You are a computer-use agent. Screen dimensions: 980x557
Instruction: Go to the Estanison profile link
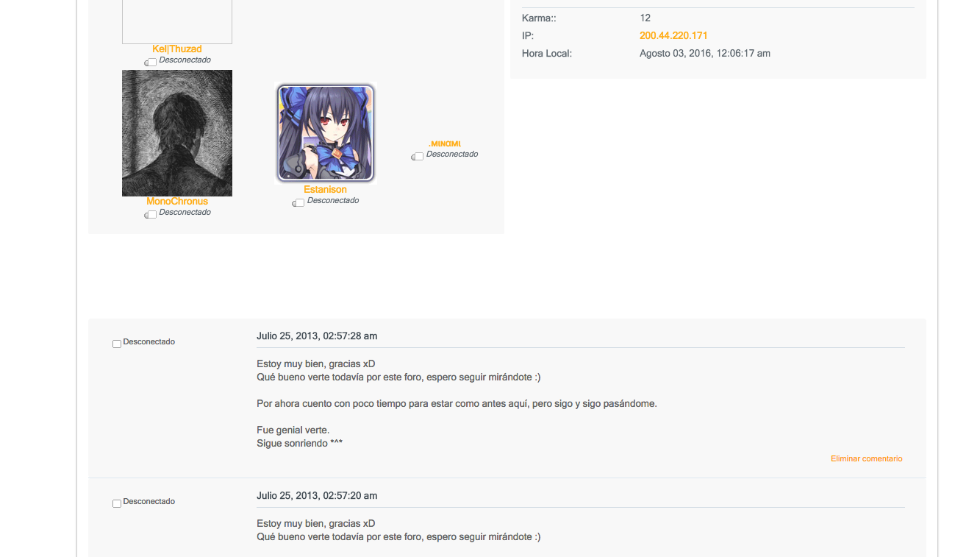click(x=326, y=190)
